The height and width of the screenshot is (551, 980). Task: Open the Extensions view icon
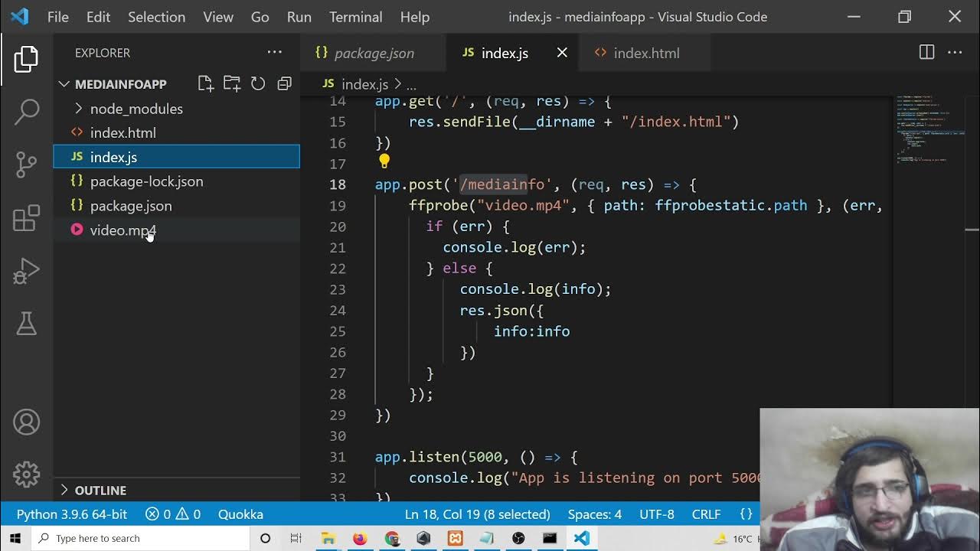[x=26, y=218]
